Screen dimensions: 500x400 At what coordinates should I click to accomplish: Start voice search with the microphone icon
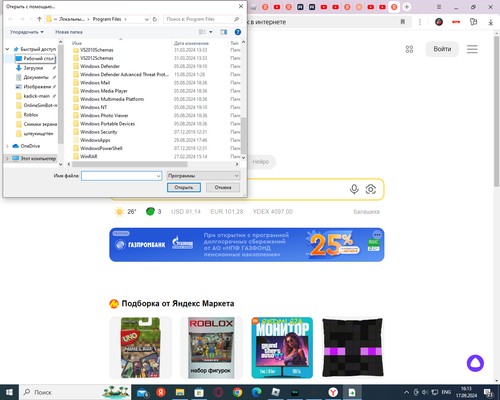(x=354, y=189)
